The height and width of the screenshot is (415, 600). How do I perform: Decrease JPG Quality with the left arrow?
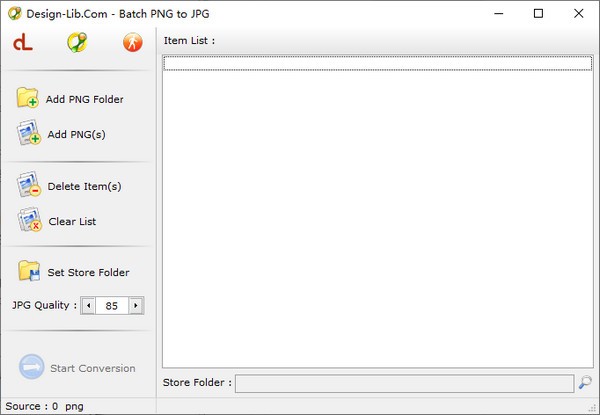pos(88,306)
